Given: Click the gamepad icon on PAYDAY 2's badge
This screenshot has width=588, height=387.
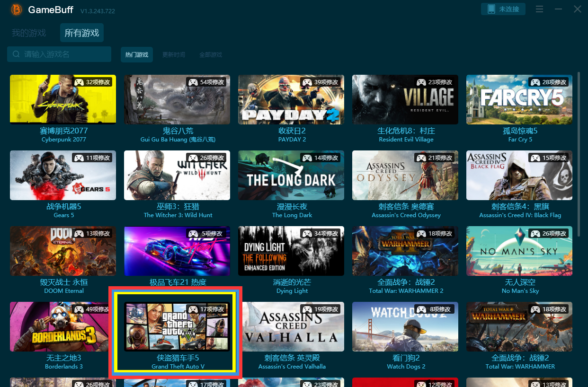Looking at the screenshot, I should [307, 82].
